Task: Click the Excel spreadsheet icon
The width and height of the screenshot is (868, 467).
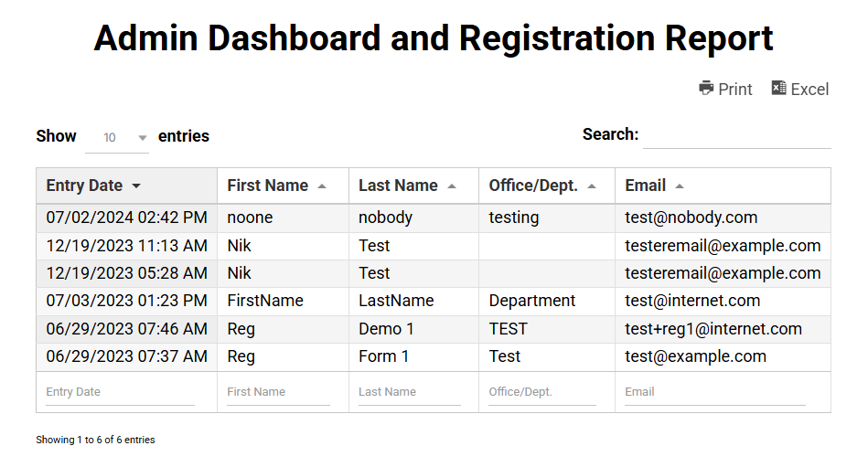Action: pos(779,88)
